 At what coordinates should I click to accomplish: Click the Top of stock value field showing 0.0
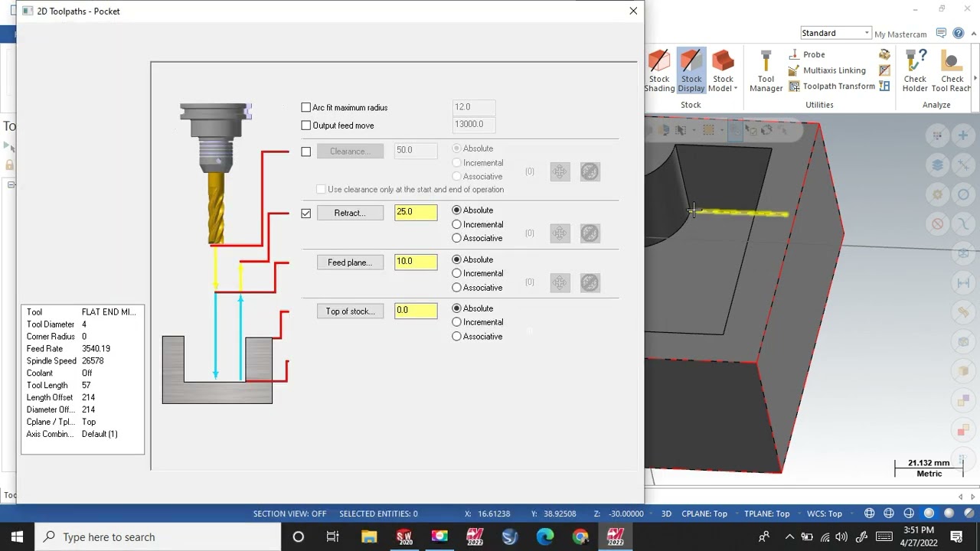[416, 311]
